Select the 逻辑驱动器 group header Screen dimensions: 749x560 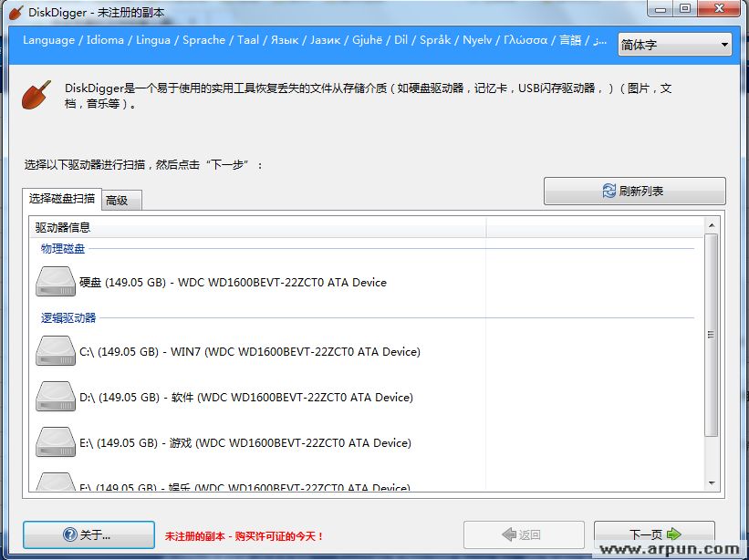pos(68,318)
